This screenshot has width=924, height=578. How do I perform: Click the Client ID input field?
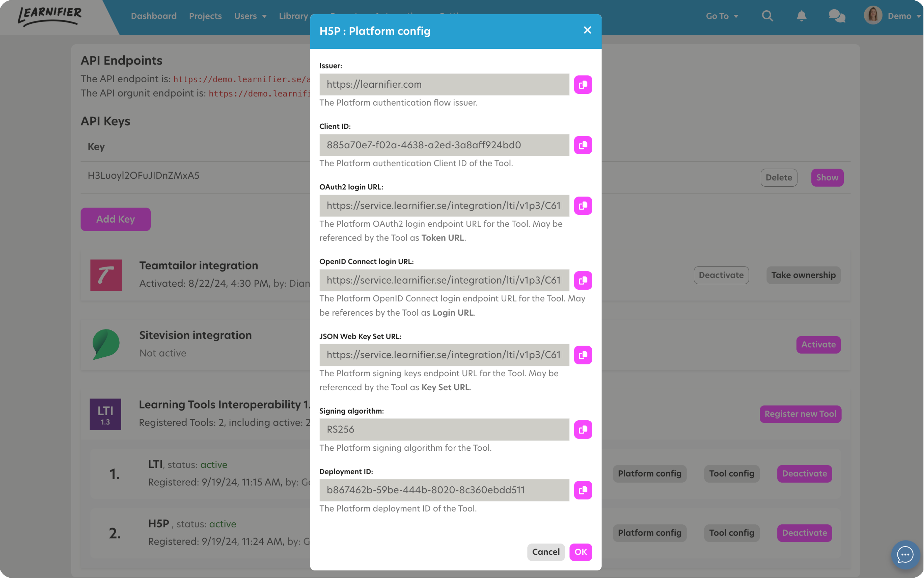point(444,145)
